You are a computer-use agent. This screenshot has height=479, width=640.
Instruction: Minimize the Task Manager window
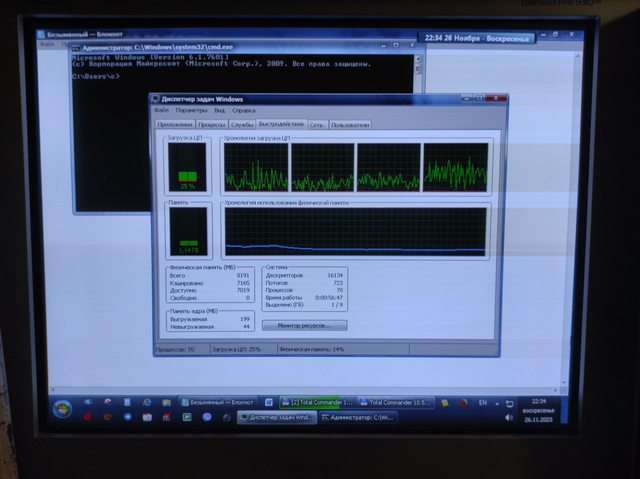(466, 98)
